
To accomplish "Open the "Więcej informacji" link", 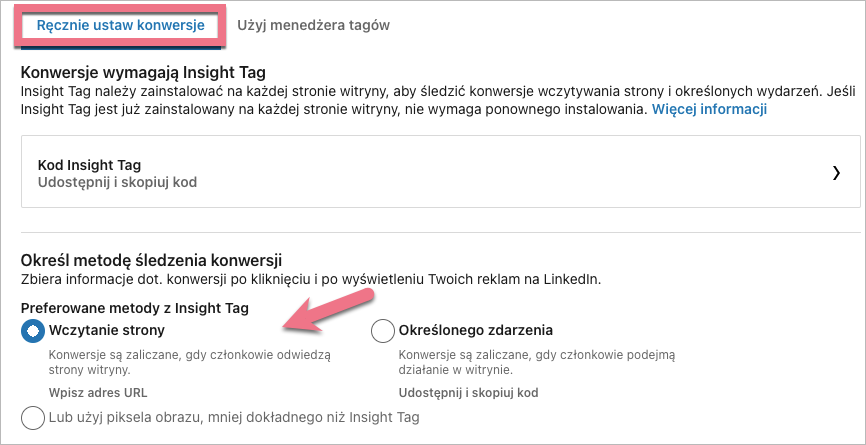I will [709, 108].
